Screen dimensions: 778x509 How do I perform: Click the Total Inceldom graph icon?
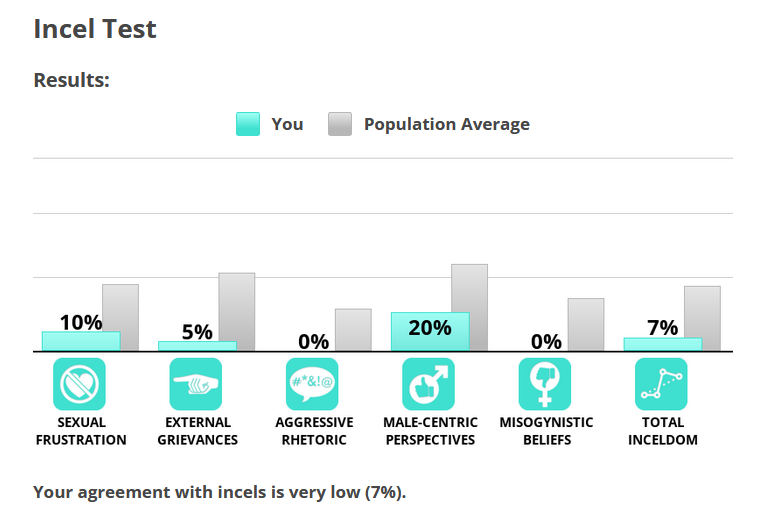point(662,384)
